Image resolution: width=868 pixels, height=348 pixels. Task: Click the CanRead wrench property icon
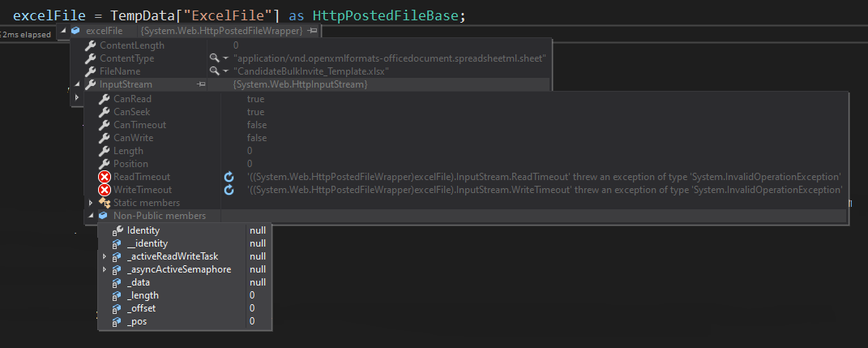pyautogui.click(x=104, y=99)
